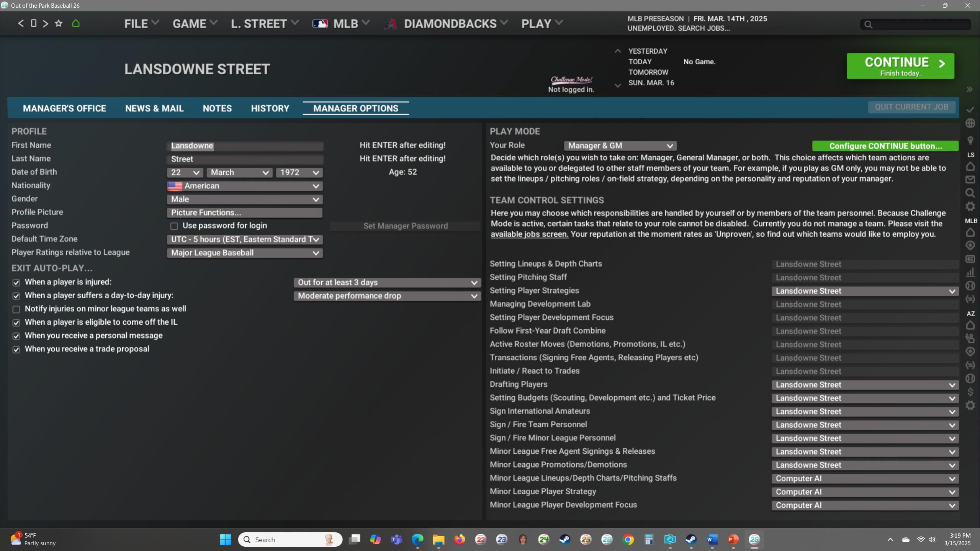Switch to the NEWS & MAIL tab
Viewport: 980px width, 551px height.
154,108
